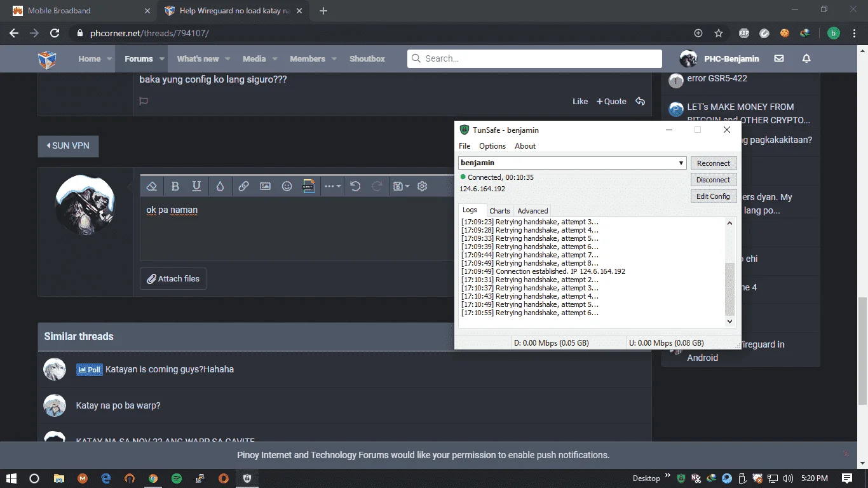Go to the SUN VPN previous thread
The image size is (868, 488).
(x=68, y=146)
